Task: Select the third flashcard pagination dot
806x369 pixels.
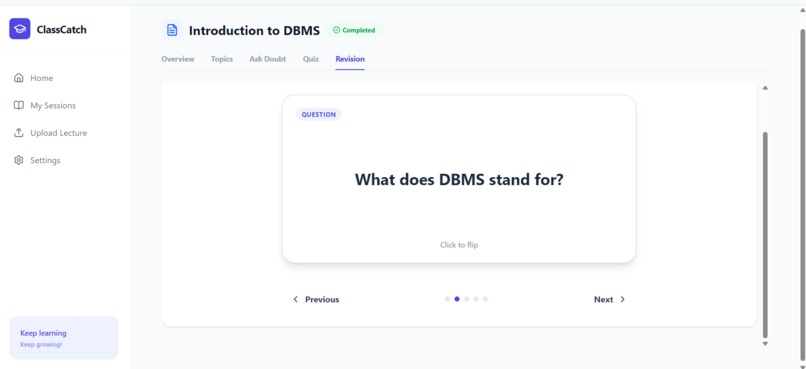Action: [x=466, y=299]
